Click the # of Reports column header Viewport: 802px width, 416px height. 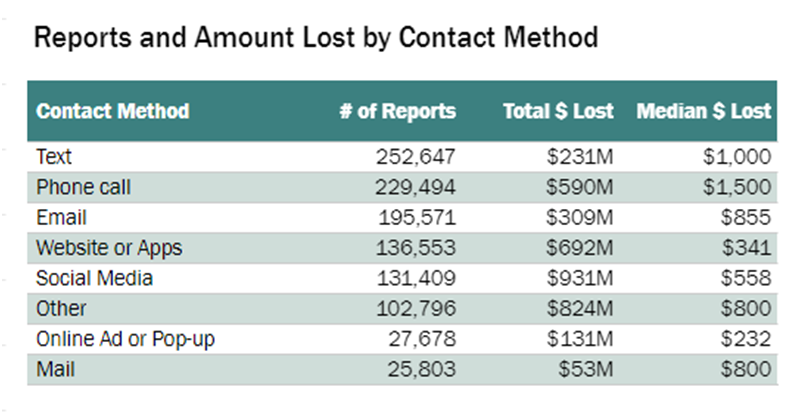pos(397,111)
